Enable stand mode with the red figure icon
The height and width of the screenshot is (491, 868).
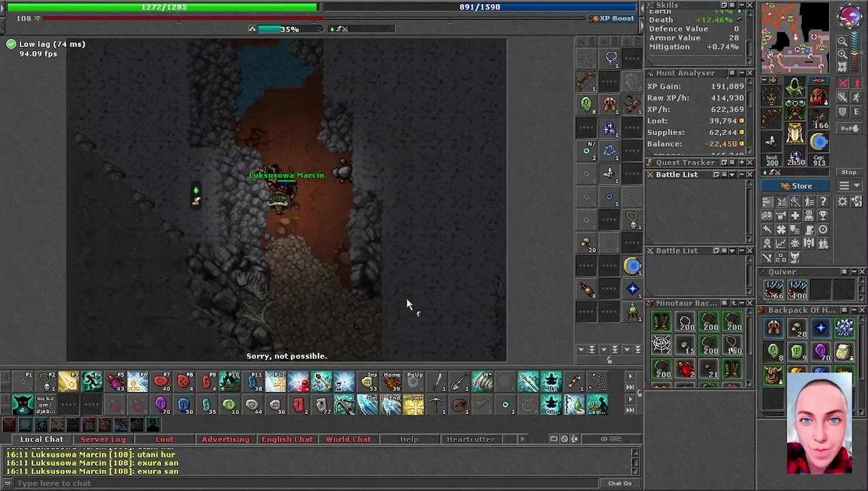[x=857, y=83]
